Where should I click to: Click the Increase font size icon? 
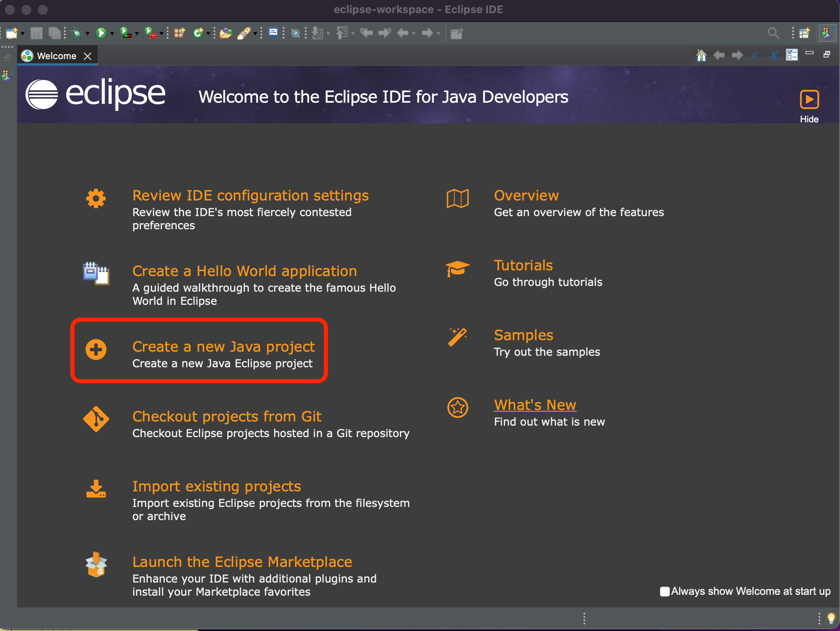[x=773, y=55]
